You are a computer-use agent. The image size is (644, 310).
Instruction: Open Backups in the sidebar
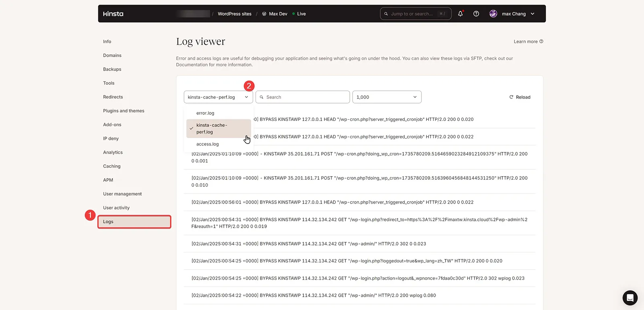[112, 69]
